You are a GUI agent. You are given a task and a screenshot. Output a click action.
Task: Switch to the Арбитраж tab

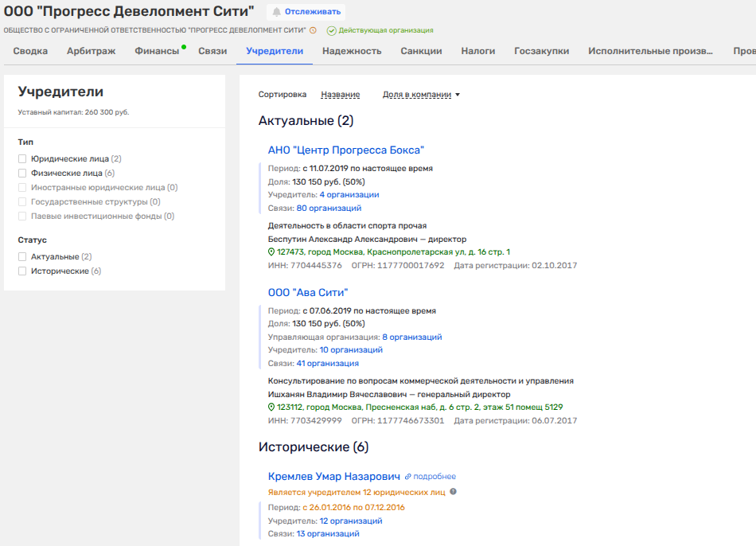[x=91, y=51]
